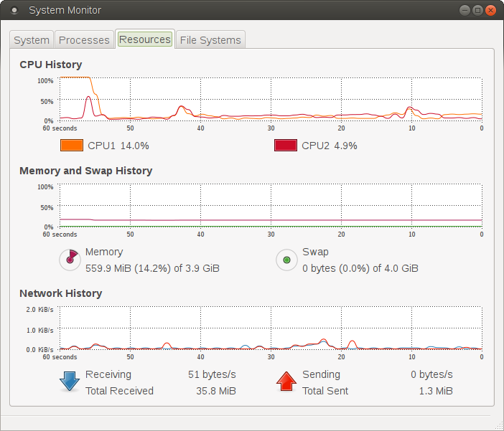The image size is (504, 431).
Task: Click the Network History heading
Action: [61, 293]
